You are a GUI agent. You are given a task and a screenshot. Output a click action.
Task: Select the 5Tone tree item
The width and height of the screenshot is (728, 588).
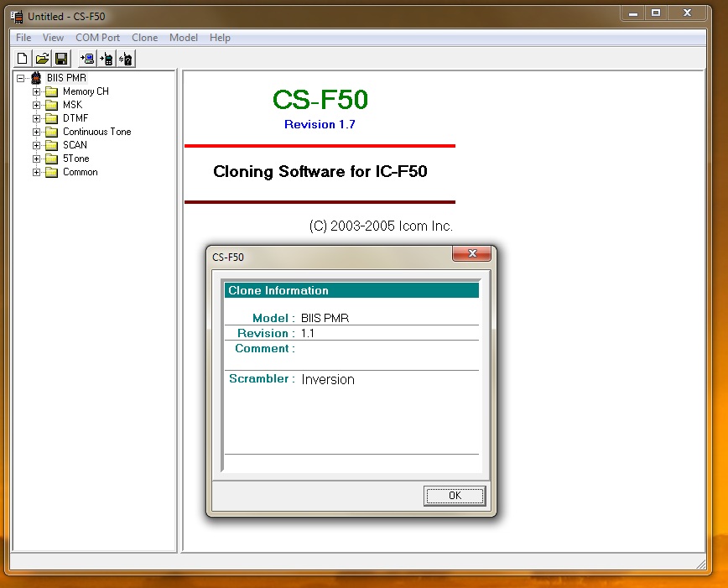click(75, 159)
